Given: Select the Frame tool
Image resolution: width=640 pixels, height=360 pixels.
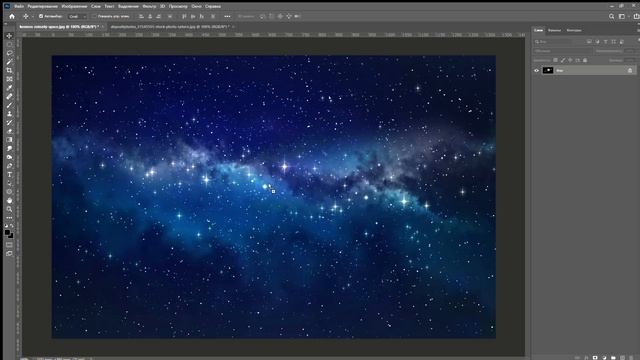Looking at the screenshot, I should click(9, 79).
